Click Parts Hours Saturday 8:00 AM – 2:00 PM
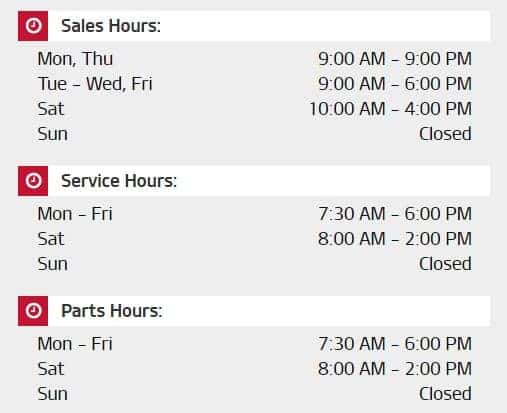This screenshot has height=413, width=507. pos(395,369)
